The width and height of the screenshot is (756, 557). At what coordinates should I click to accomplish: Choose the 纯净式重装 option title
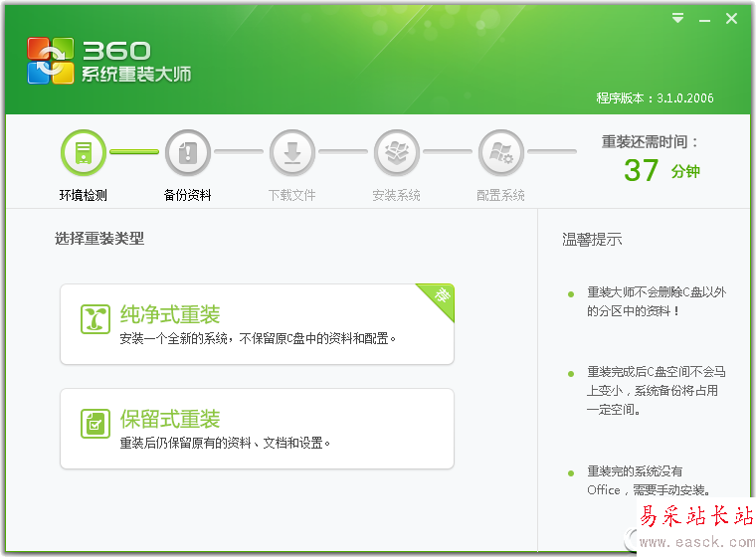tap(170, 314)
